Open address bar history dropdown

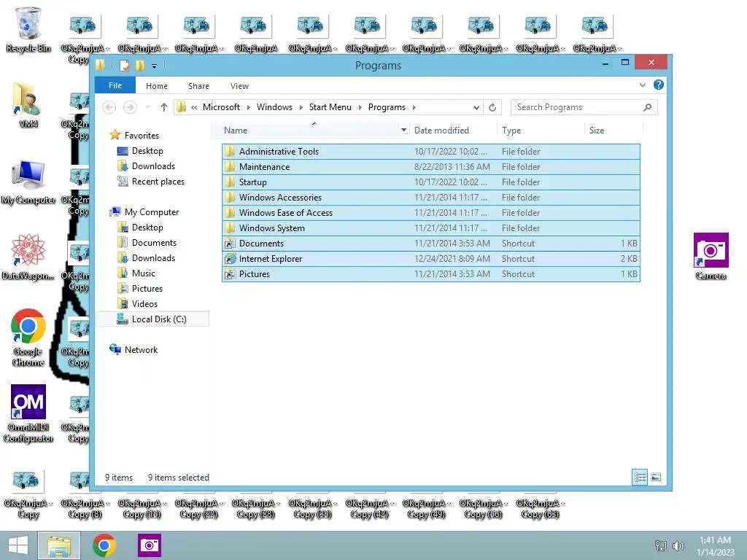[476, 108]
